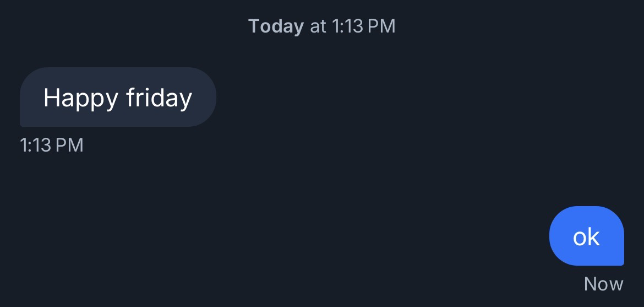This screenshot has width=644, height=307.
Task: Click the letter "o" in the "ok" message
Action: [x=580, y=238]
